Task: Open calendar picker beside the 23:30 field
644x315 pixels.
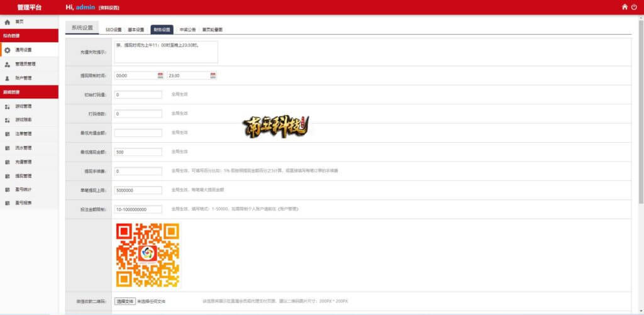Action: 213,75
